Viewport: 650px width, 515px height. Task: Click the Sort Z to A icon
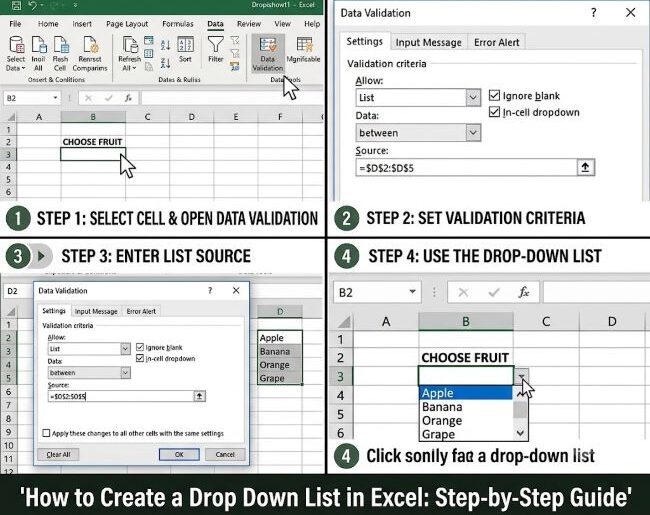coord(165,63)
